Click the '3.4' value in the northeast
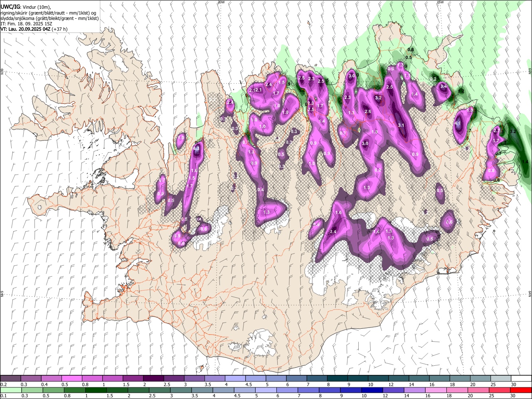This screenshot has width=532, height=399. coord(443,86)
